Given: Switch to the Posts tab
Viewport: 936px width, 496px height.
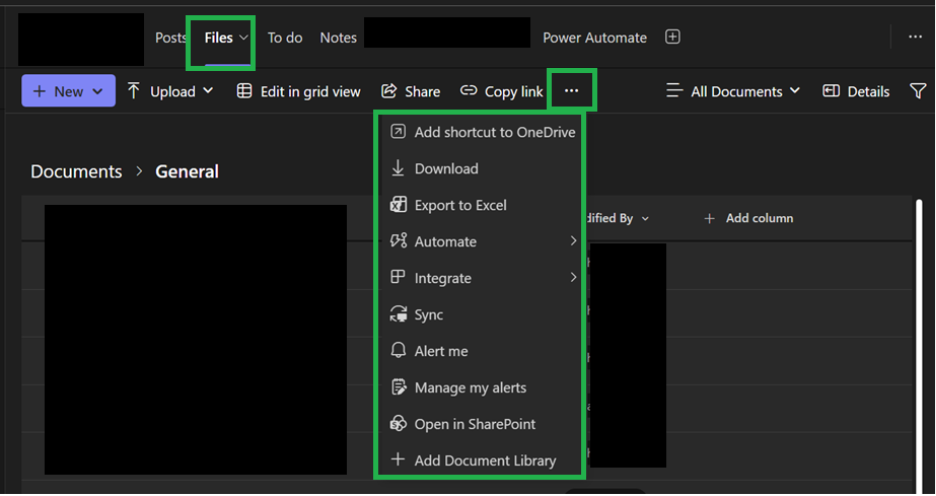Looking at the screenshot, I should pos(171,38).
